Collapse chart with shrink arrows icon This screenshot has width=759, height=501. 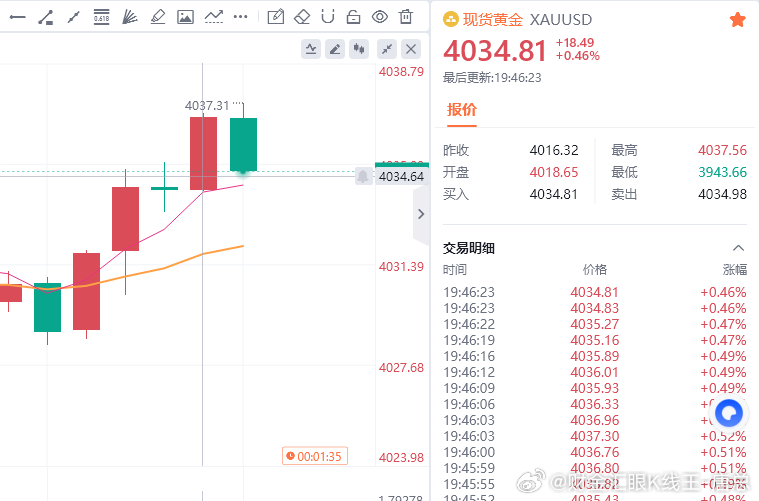click(x=387, y=49)
